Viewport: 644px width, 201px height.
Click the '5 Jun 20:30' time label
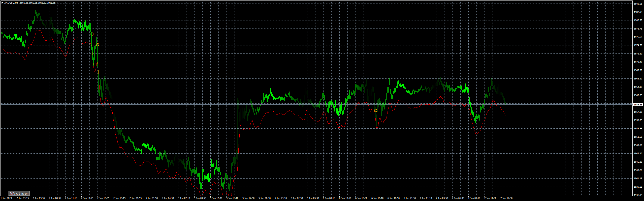[265, 198]
